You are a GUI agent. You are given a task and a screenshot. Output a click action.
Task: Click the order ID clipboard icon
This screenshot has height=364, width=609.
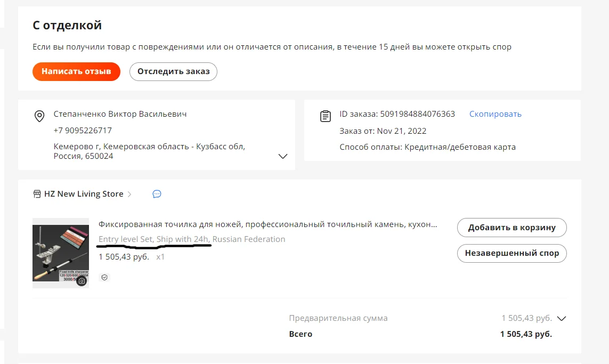(325, 116)
